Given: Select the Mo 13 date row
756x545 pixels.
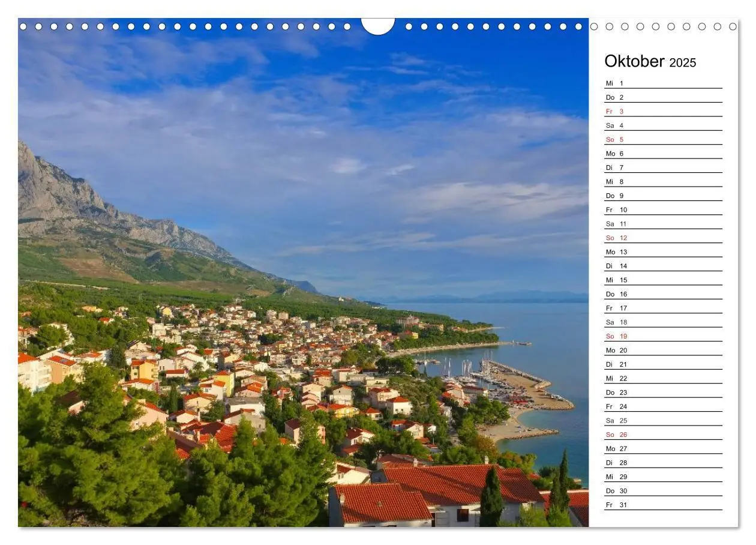Looking at the screenshot, I should [x=663, y=251].
